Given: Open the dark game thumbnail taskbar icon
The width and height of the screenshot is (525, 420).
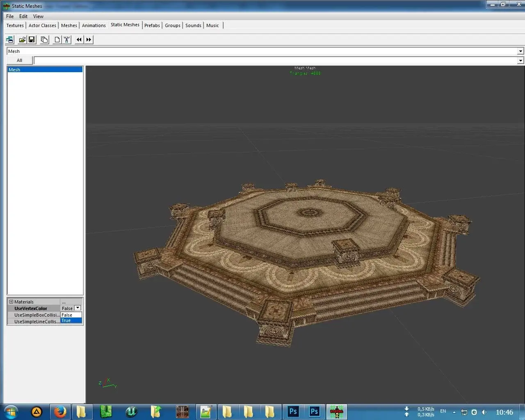Looking at the screenshot, I should click(183, 412).
